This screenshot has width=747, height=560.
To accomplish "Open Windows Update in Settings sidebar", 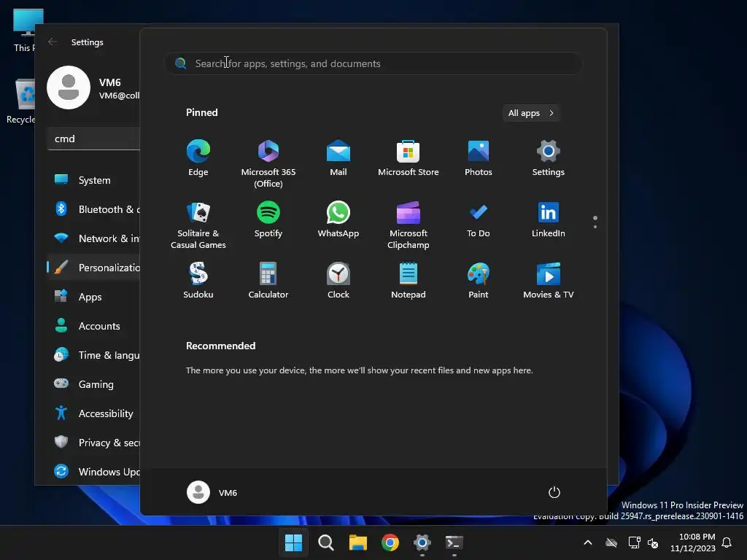I will coord(93,472).
